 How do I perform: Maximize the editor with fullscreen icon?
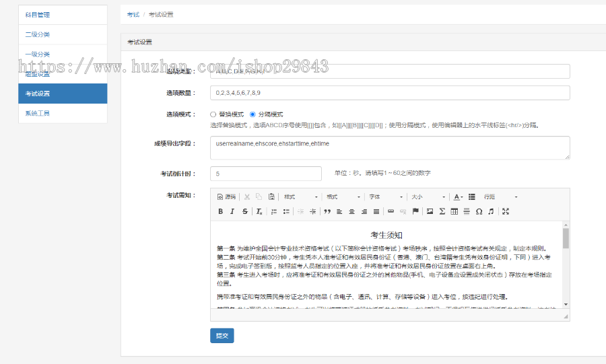[506, 211]
